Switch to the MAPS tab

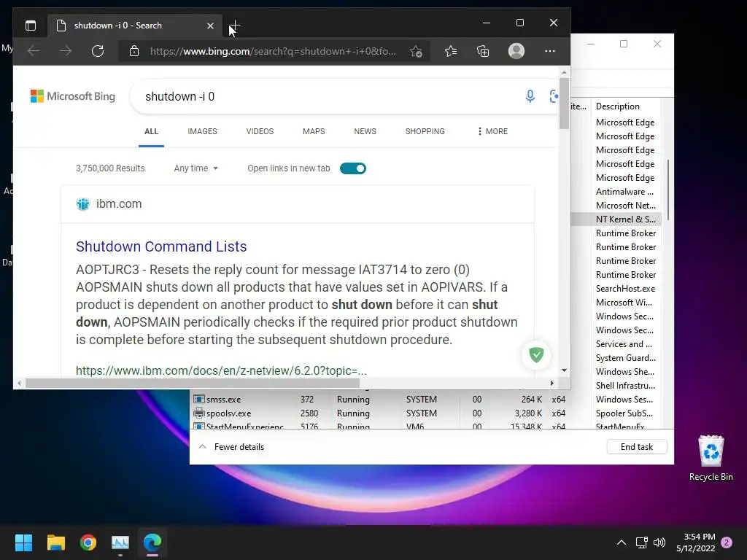click(314, 131)
